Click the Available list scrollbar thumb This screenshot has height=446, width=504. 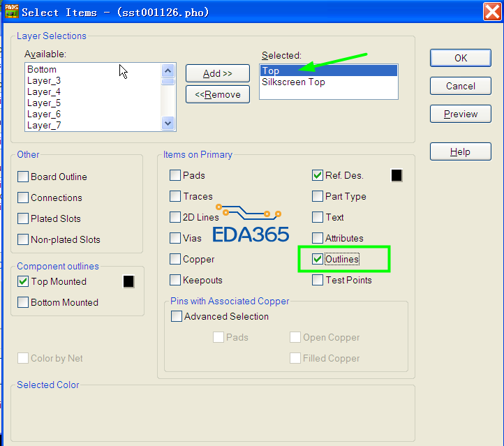[x=168, y=81]
